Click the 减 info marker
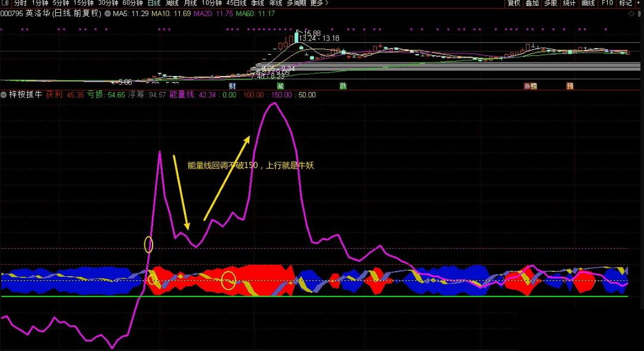644x351 pixels. click(x=280, y=86)
